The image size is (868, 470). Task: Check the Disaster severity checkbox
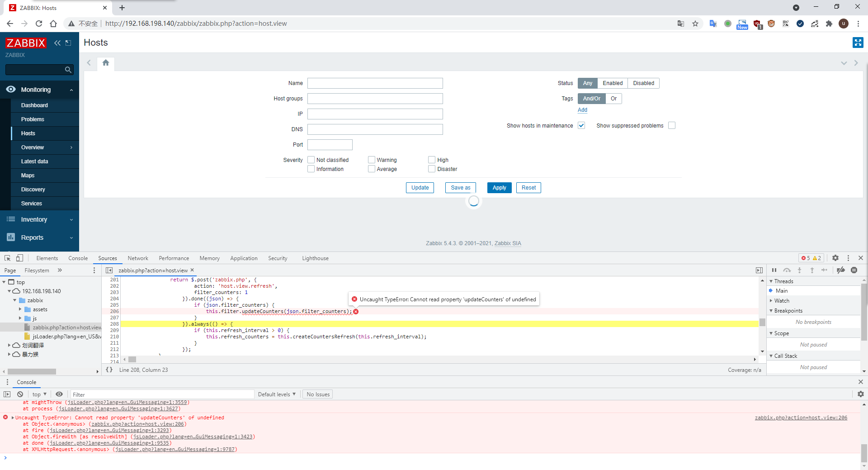432,169
